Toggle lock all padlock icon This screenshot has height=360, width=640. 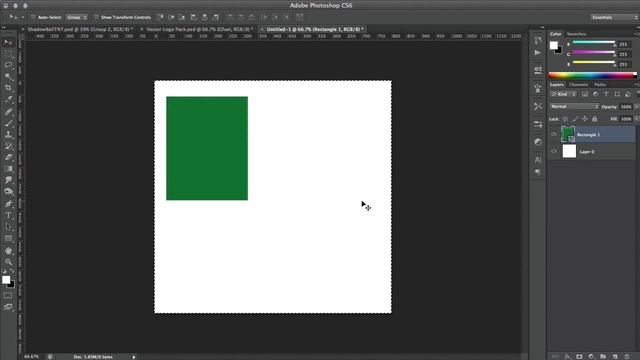pos(594,119)
